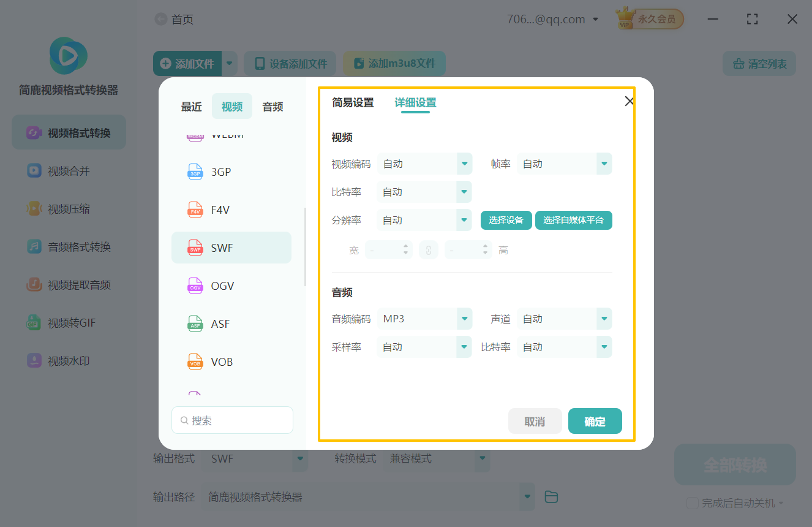Enable 完成后自动关机 checkbox
This screenshot has width=812, height=527.
pos(693,502)
